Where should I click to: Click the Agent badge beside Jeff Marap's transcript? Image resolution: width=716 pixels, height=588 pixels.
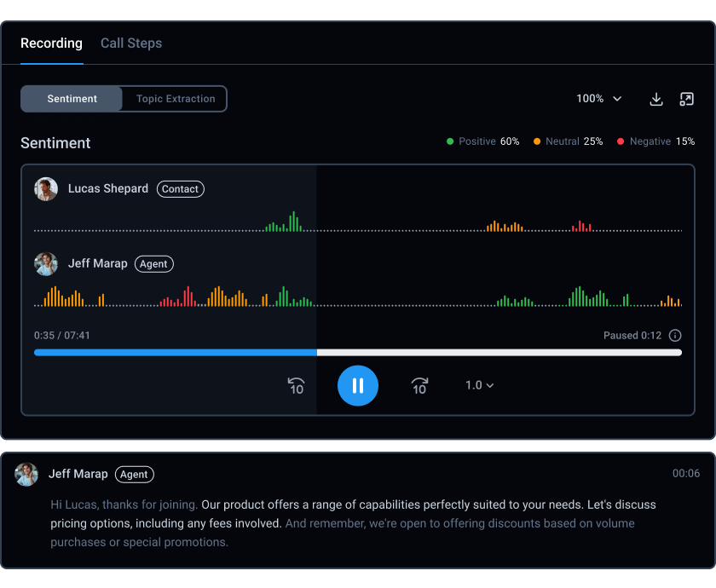click(x=134, y=474)
